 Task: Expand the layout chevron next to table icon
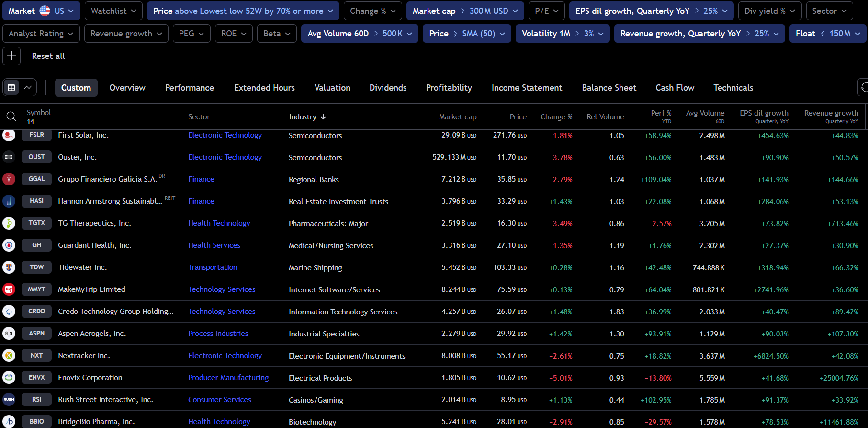point(28,88)
